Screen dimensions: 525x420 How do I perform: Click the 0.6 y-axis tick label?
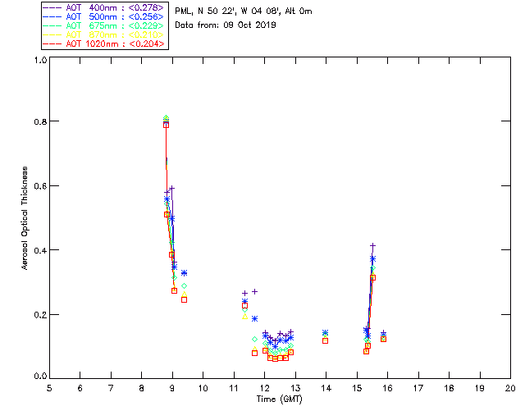tap(40, 186)
